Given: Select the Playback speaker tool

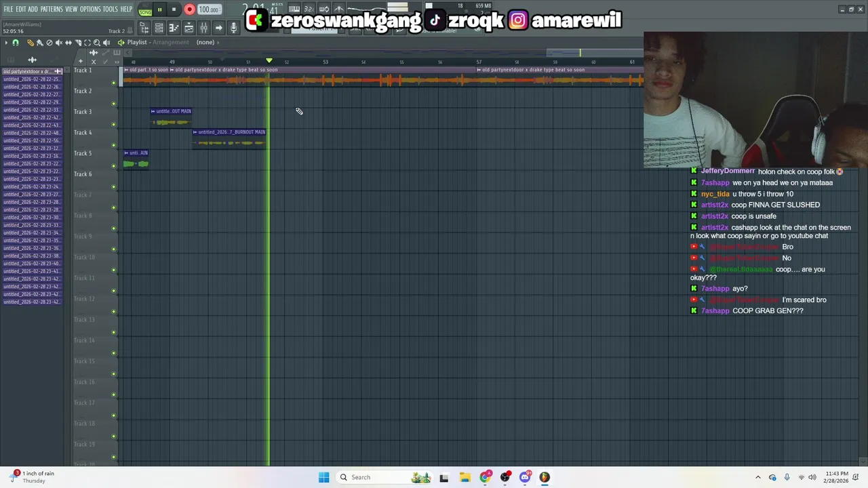Looking at the screenshot, I should tap(106, 42).
